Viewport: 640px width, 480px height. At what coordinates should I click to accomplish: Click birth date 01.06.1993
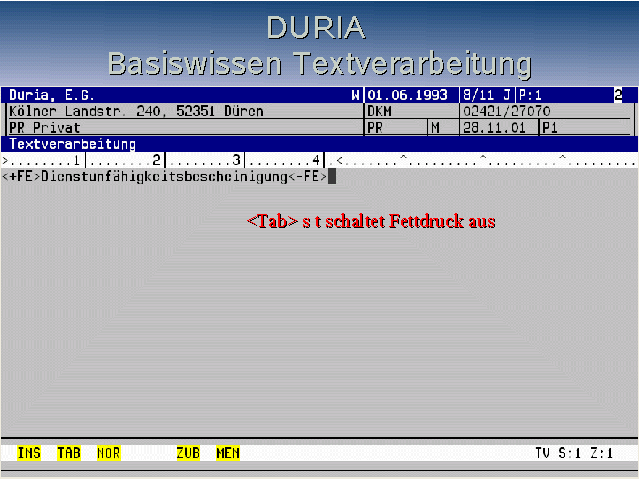coord(407,95)
